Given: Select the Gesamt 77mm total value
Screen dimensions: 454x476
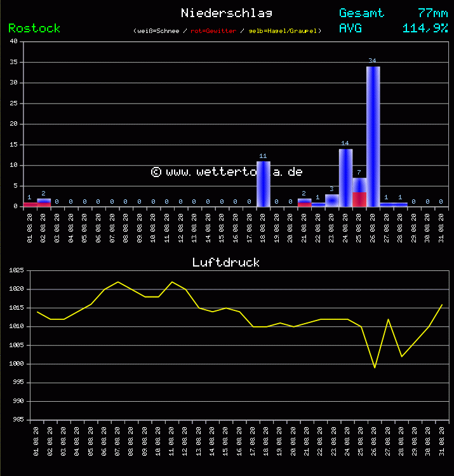Looking at the screenshot, I should coord(433,13).
